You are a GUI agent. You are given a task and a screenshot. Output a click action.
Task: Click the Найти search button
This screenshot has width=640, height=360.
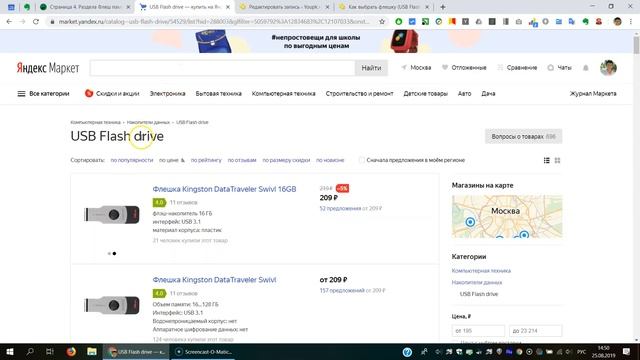pyautogui.click(x=371, y=68)
